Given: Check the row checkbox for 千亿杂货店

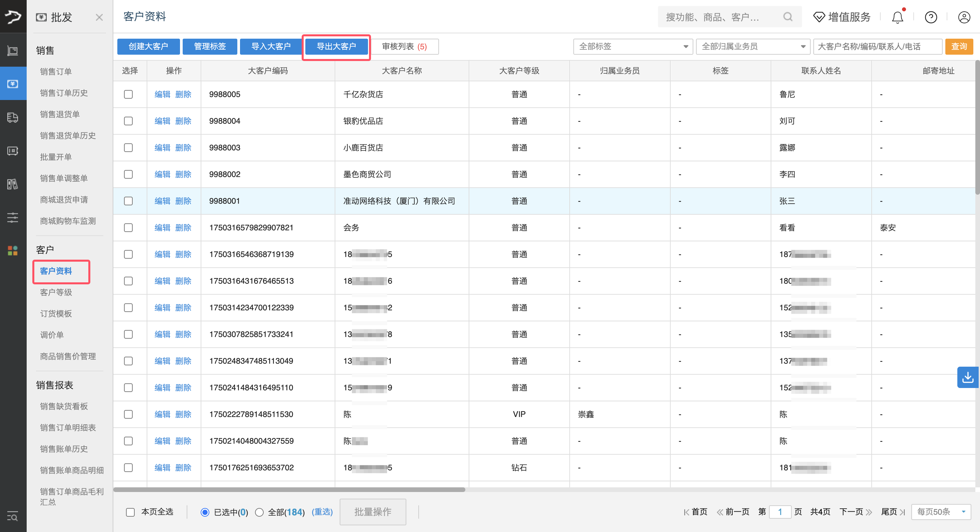Looking at the screenshot, I should pyautogui.click(x=128, y=94).
